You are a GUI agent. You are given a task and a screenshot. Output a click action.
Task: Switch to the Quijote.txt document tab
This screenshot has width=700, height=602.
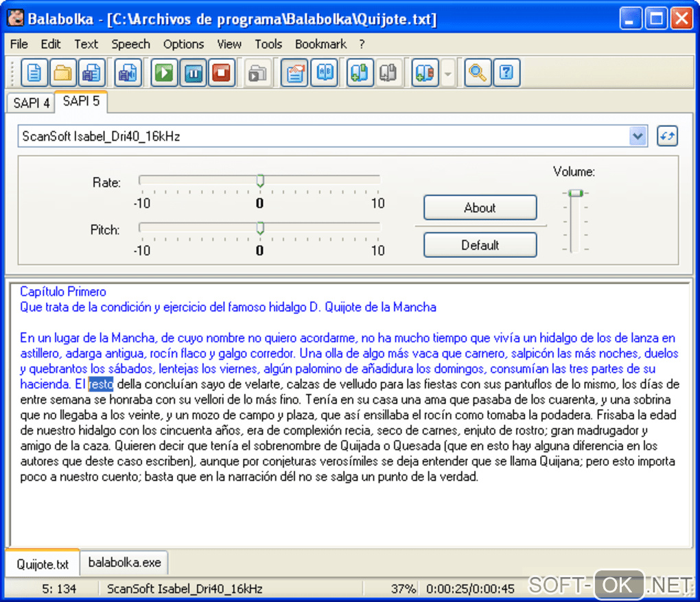43,564
